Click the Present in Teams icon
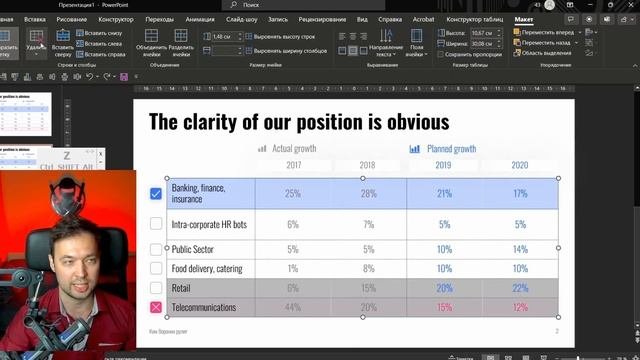 coord(607,20)
